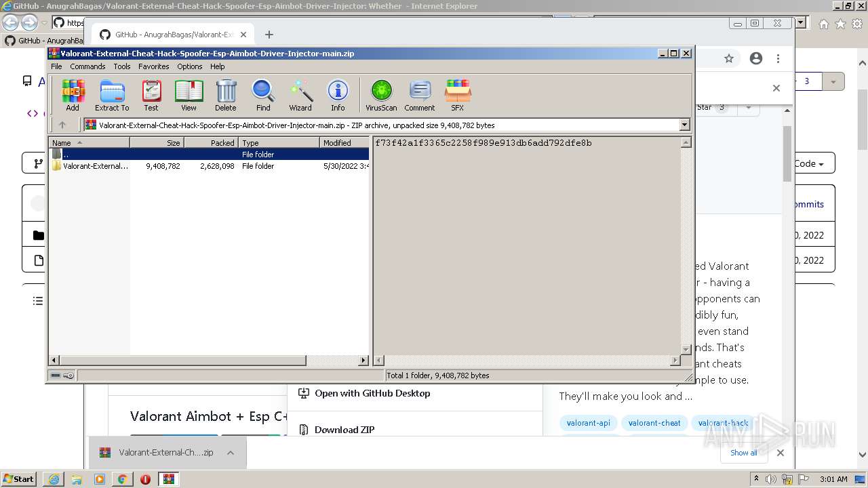The image size is (868, 488).
Task: Expand download item chevron menu
Action: pyautogui.click(x=231, y=453)
